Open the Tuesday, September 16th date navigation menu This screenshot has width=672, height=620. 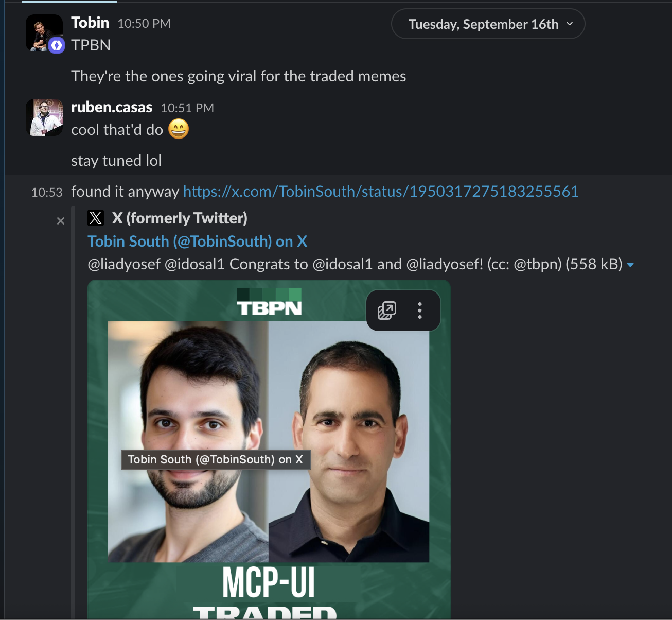484,24
